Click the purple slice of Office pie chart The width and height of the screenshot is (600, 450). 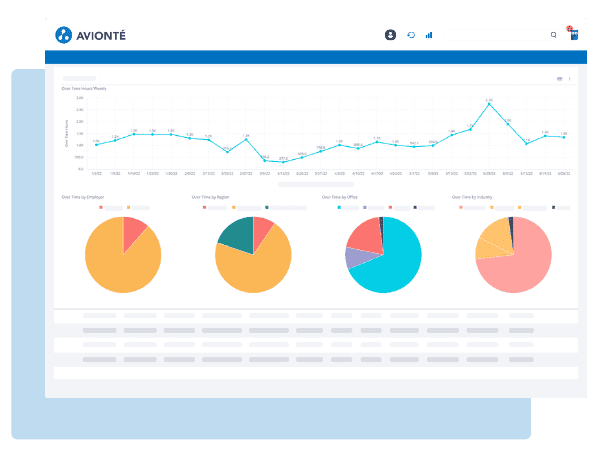(358, 257)
